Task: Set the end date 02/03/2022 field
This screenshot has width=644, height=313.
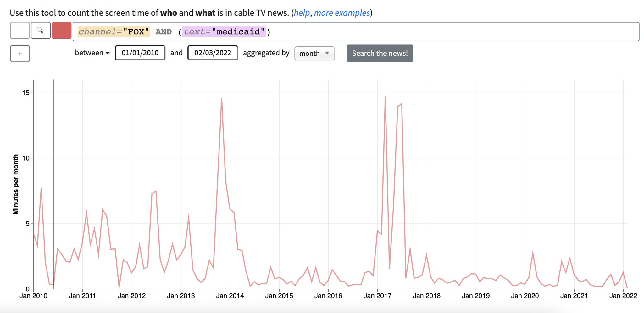Action: pos(213,53)
